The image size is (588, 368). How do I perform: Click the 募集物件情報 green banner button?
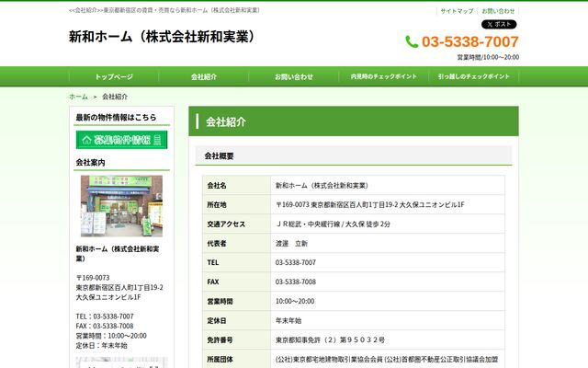click(x=121, y=140)
